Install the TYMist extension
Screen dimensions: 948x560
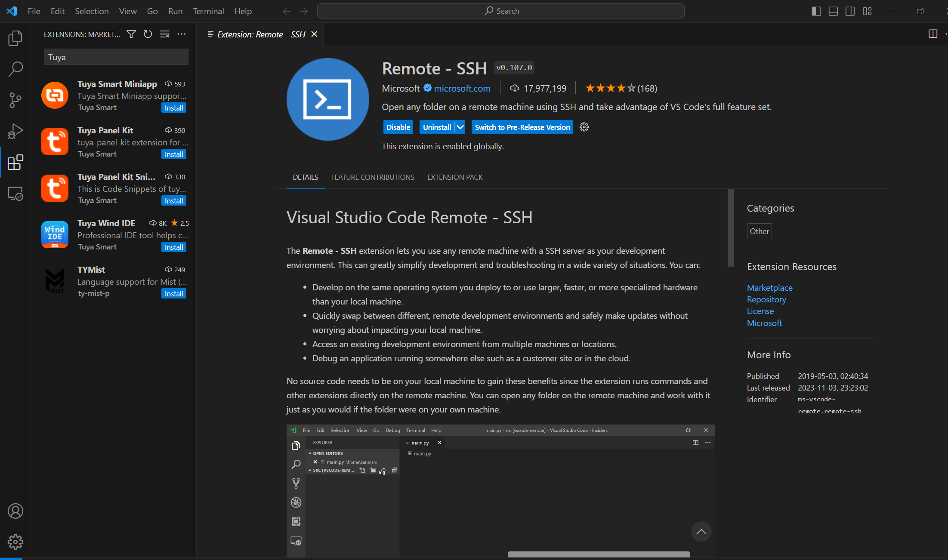click(174, 293)
